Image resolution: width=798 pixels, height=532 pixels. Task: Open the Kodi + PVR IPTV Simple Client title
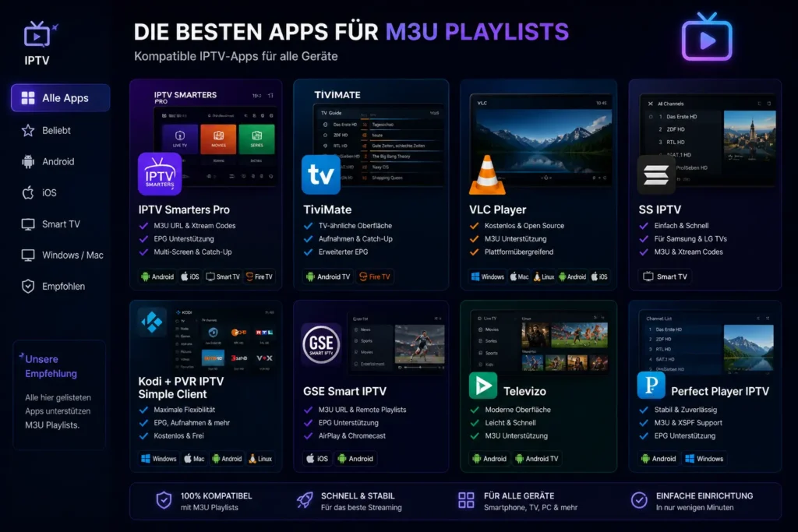click(181, 388)
